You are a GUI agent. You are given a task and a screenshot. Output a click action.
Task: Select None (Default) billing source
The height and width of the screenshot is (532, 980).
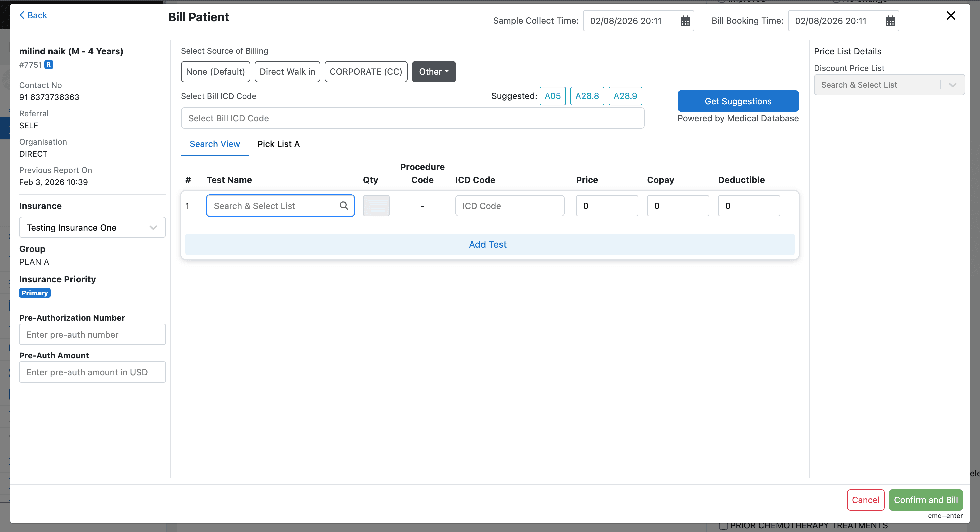215,72
